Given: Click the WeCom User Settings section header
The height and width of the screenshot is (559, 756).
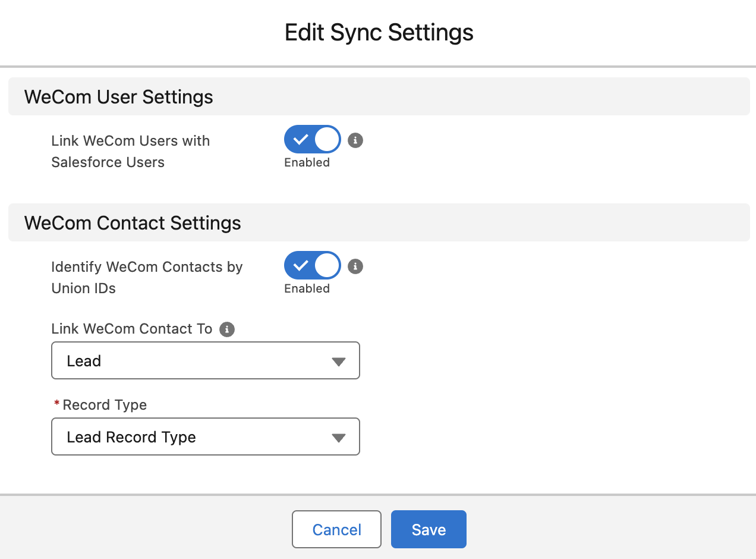Looking at the screenshot, I should tap(119, 97).
